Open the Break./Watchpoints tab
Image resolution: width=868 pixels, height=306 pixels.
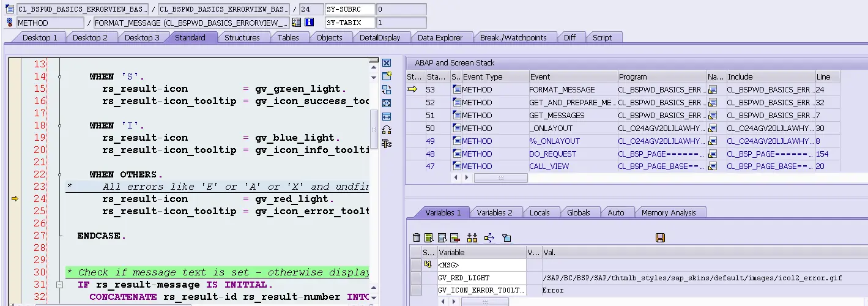tap(513, 37)
